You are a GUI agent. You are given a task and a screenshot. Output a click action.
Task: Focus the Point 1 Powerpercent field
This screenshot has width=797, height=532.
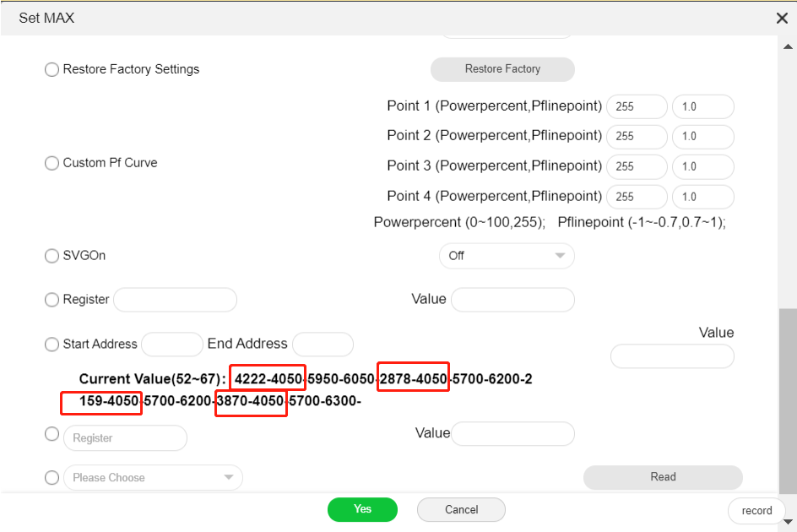637,106
